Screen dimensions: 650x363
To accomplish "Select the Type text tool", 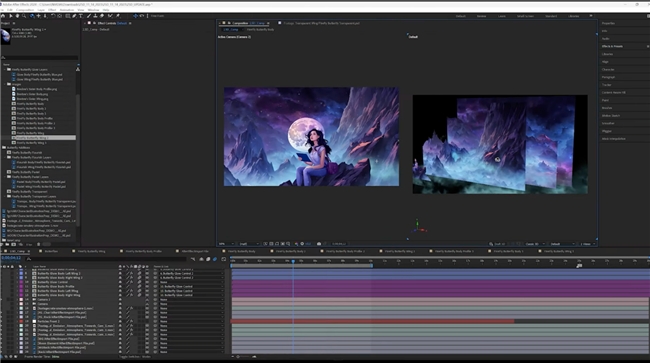I will [x=81, y=16].
